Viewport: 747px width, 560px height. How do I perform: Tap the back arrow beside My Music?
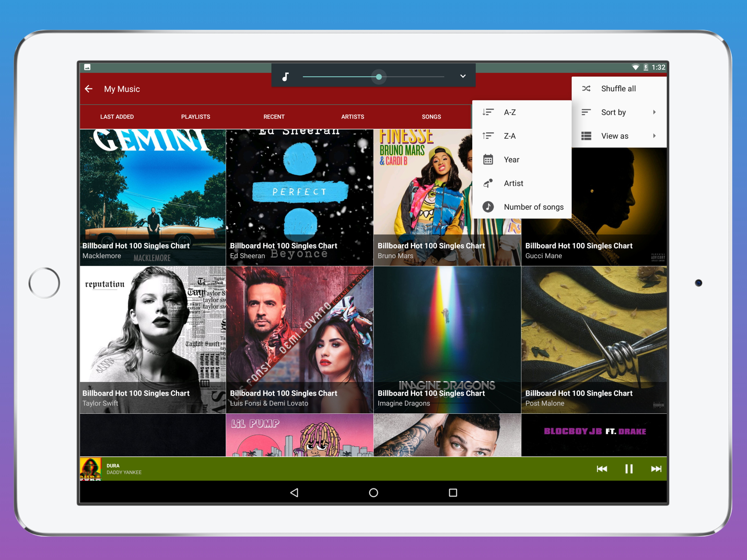click(x=89, y=89)
